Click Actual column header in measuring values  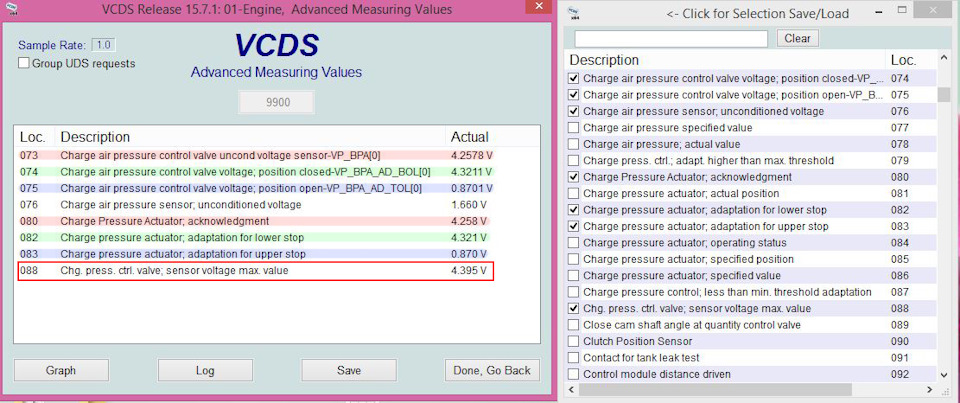(x=470, y=137)
